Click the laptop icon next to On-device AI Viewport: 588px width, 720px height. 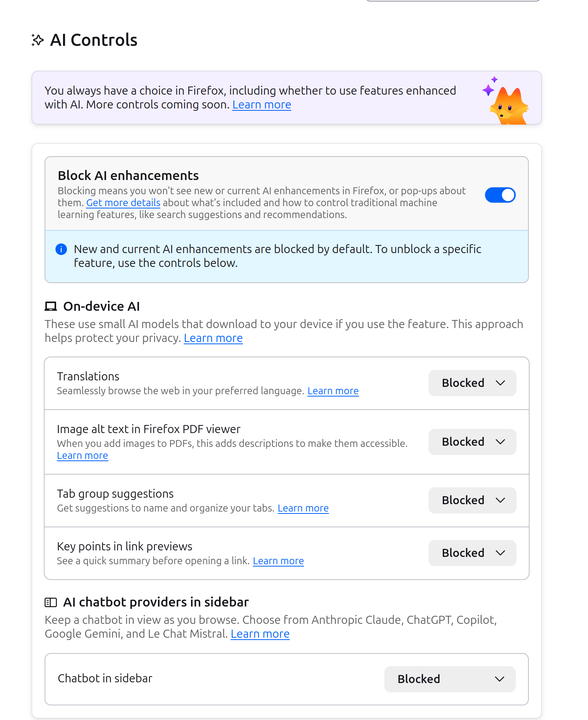pyautogui.click(x=50, y=306)
